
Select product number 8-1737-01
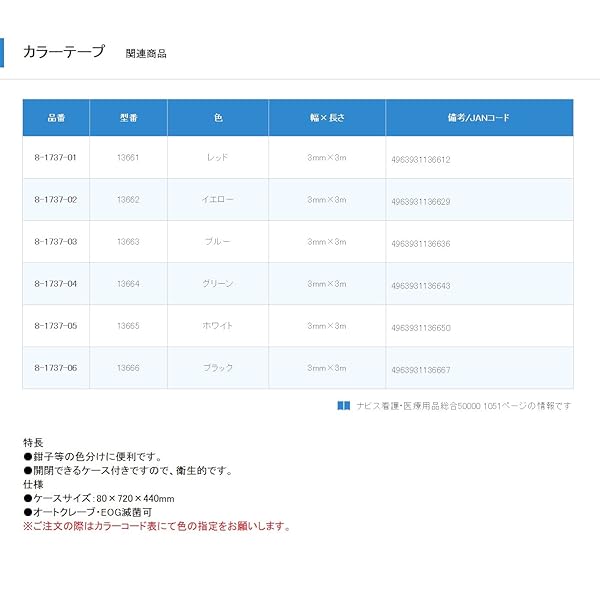(x=55, y=157)
